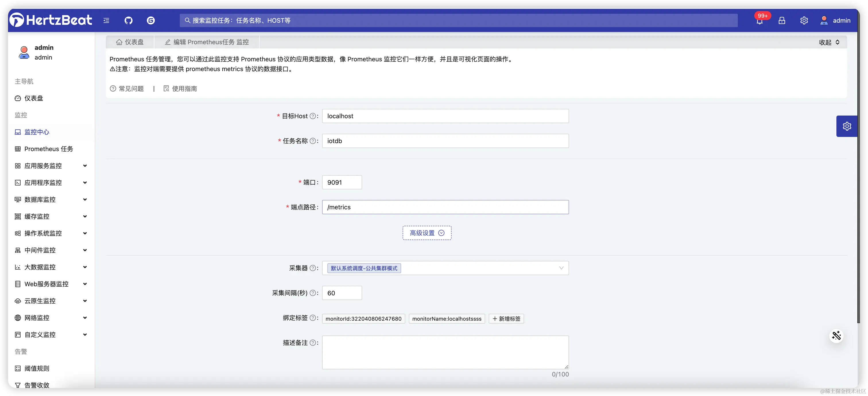Image resolution: width=868 pixels, height=396 pixels.
Task: Open the Gitee repository icon
Action: click(x=151, y=21)
